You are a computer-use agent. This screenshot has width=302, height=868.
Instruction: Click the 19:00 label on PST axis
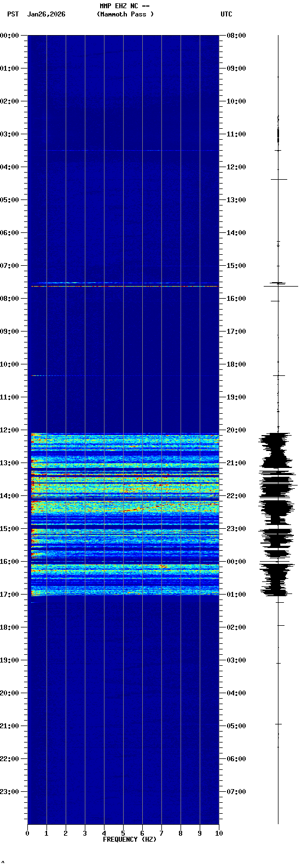click(9, 660)
